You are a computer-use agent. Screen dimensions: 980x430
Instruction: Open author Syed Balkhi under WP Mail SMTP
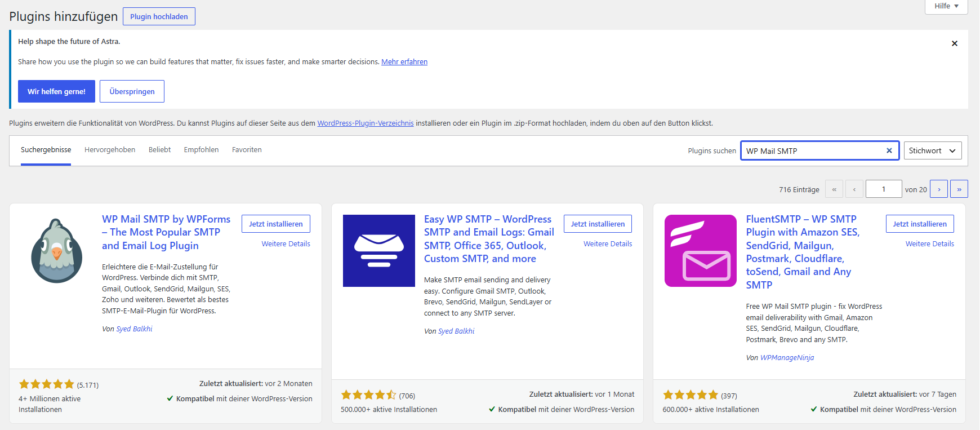coord(134,329)
